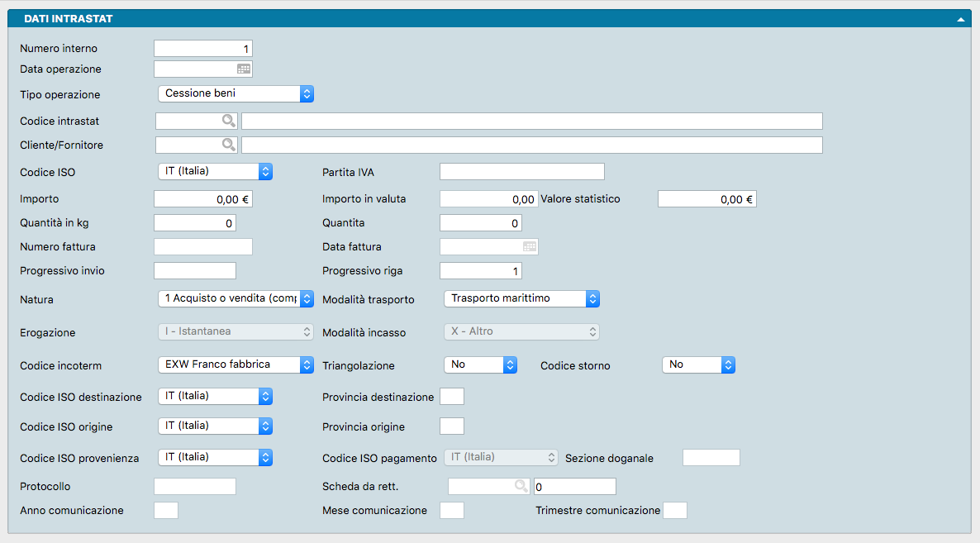Open the Codice incoterm dropdown

click(235, 364)
